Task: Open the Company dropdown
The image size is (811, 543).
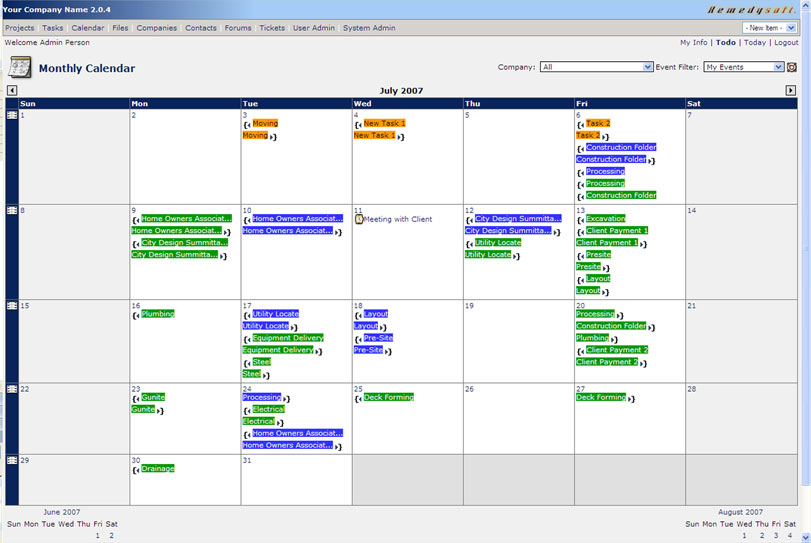Action: [596, 67]
